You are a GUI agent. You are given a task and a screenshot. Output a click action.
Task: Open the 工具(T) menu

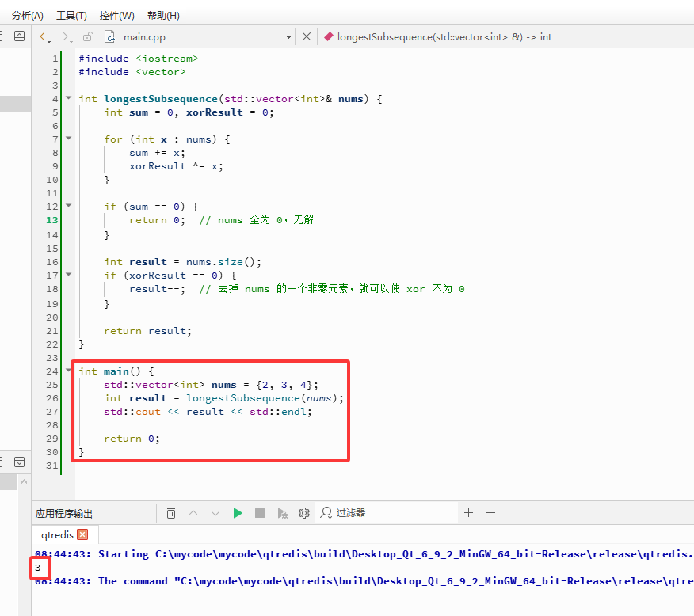pos(71,16)
